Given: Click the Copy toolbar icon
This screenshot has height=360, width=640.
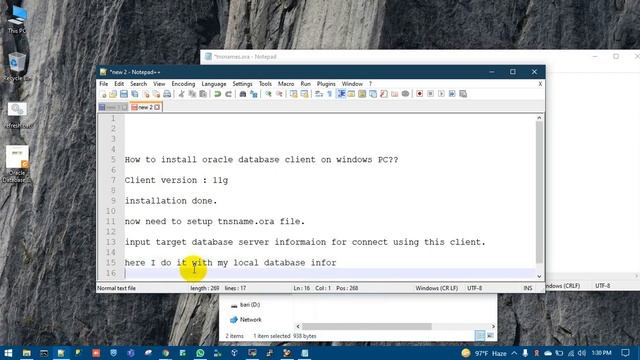Looking at the screenshot, I should coord(192,94).
